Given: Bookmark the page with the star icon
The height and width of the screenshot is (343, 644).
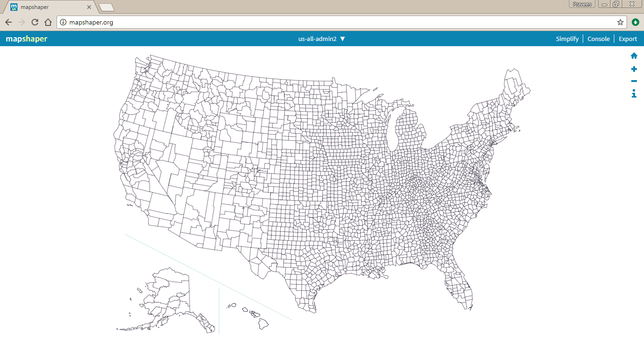Looking at the screenshot, I should (x=620, y=22).
